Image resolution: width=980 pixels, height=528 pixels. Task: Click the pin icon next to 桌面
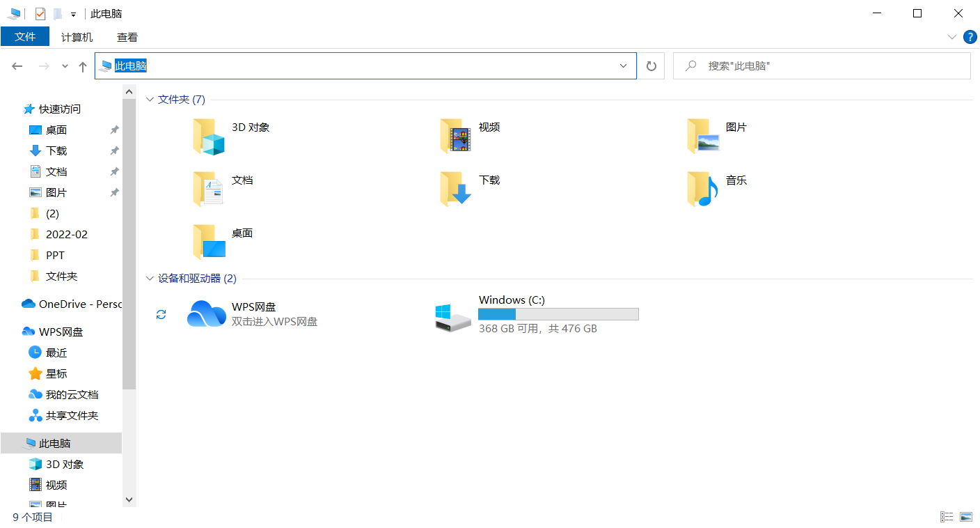(114, 130)
